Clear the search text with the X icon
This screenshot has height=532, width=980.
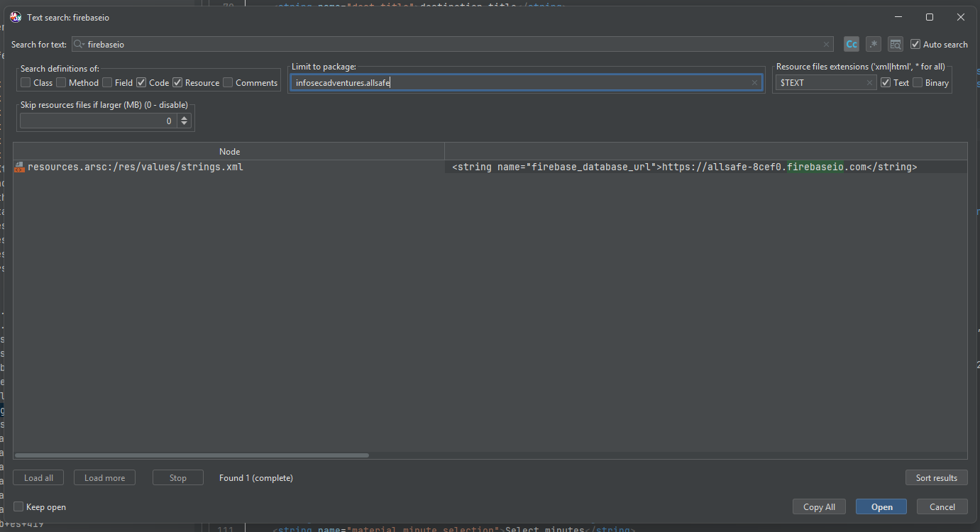pyautogui.click(x=826, y=44)
